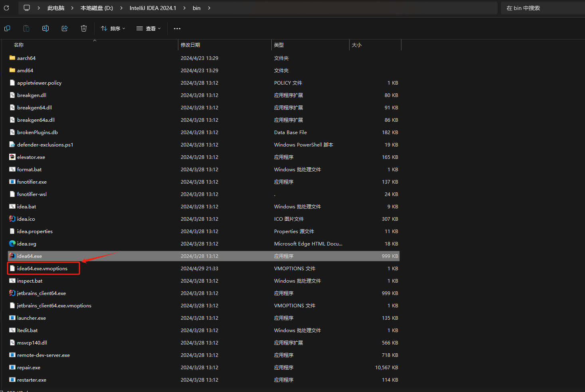This screenshot has width=585, height=392.
Task: Select breakgen.dll file icon
Action: point(12,95)
